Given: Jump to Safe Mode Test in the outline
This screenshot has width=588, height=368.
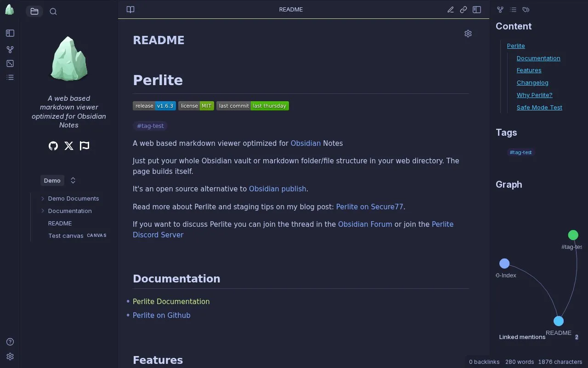Looking at the screenshot, I should point(539,108).
